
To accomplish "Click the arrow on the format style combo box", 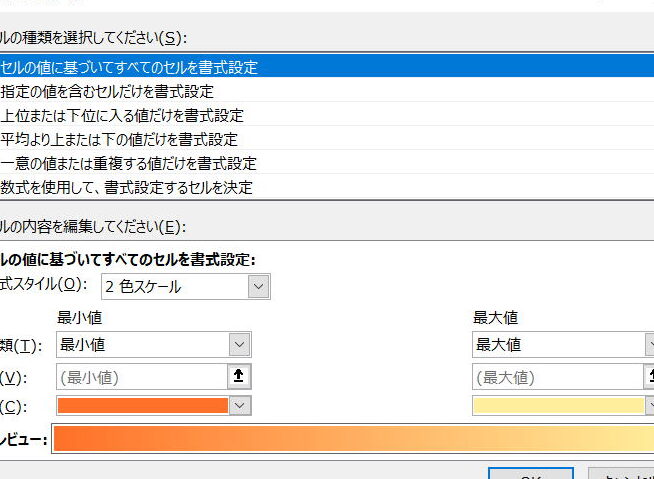I will click(x=259, y=287).
